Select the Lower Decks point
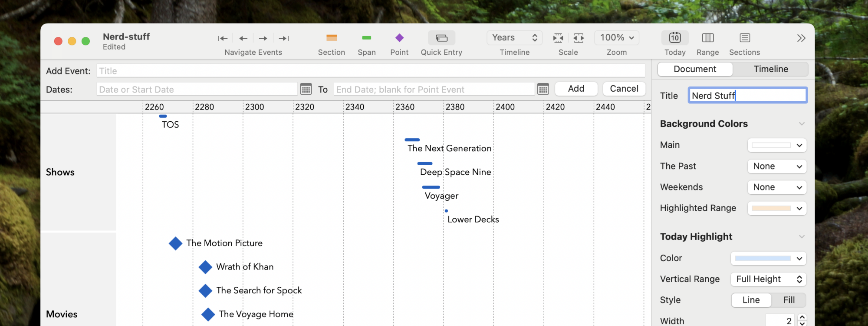The height and width of the screenshot is (326, 868). [446, 211]
